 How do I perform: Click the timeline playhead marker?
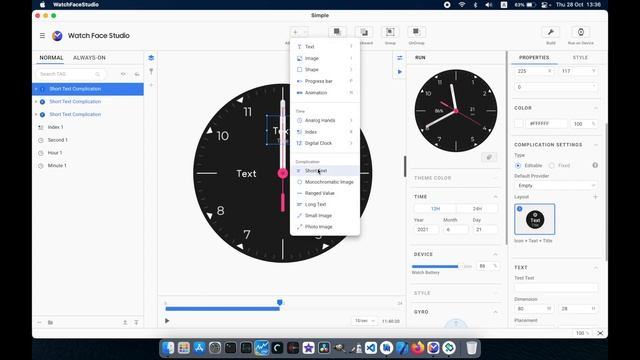click(x=280, y=302)
